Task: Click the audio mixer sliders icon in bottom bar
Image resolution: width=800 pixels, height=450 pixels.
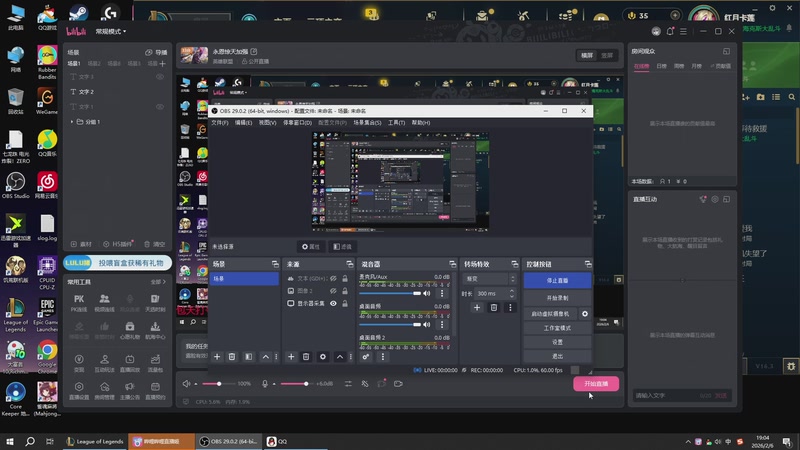Action: coord(348,384)
